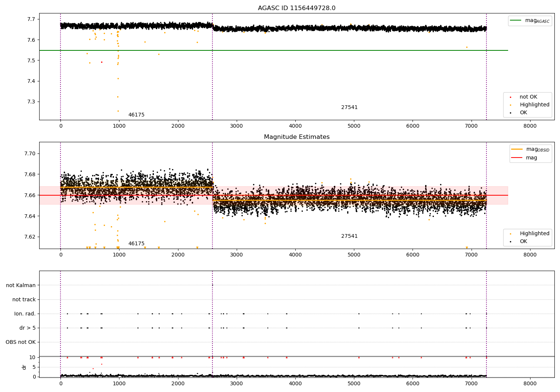Image resolution: width=560 pixels, height=392 pixels.
Task: Click the red mag horizontal line in middle plot
Action: tap(274, 195)
